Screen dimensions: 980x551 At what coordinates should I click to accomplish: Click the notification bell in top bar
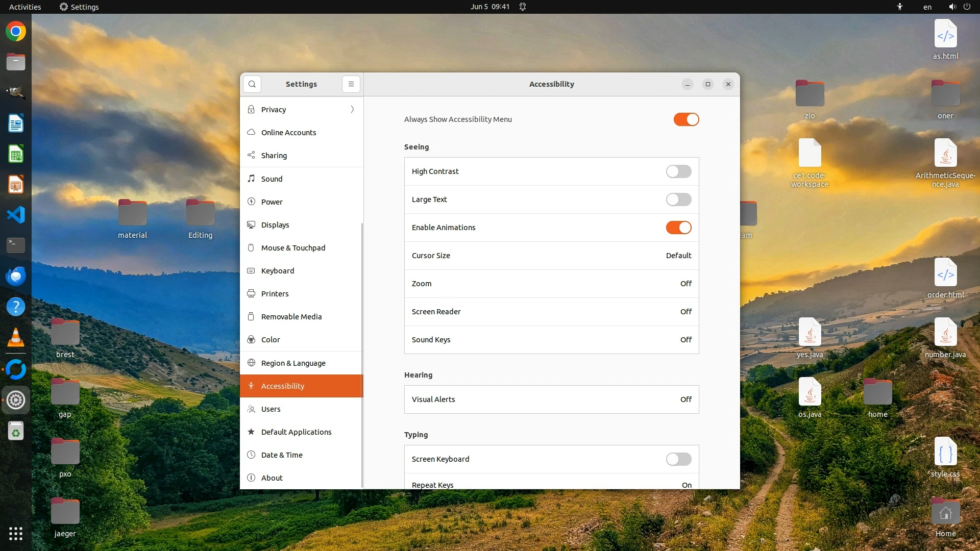(523, 7)
